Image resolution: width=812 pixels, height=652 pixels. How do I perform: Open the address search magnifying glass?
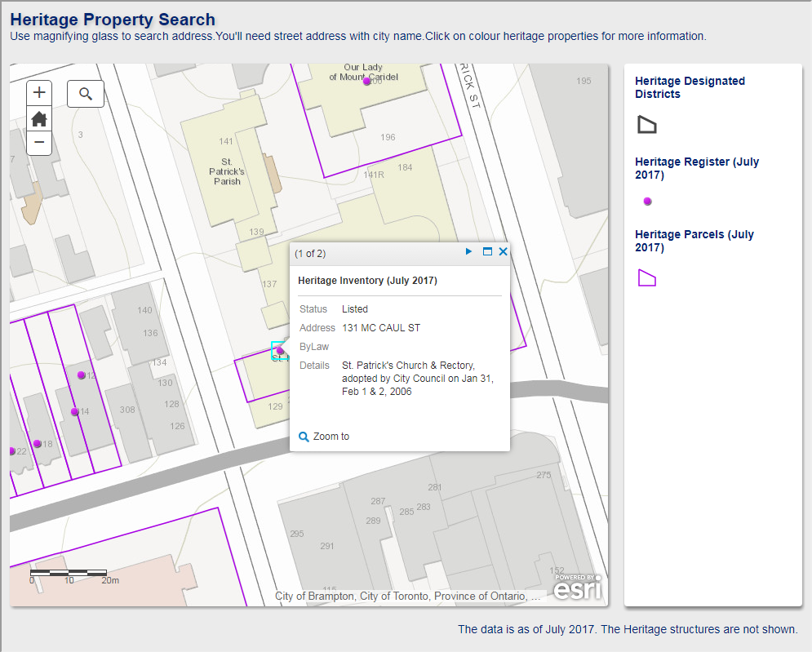[x=86, y=94]
